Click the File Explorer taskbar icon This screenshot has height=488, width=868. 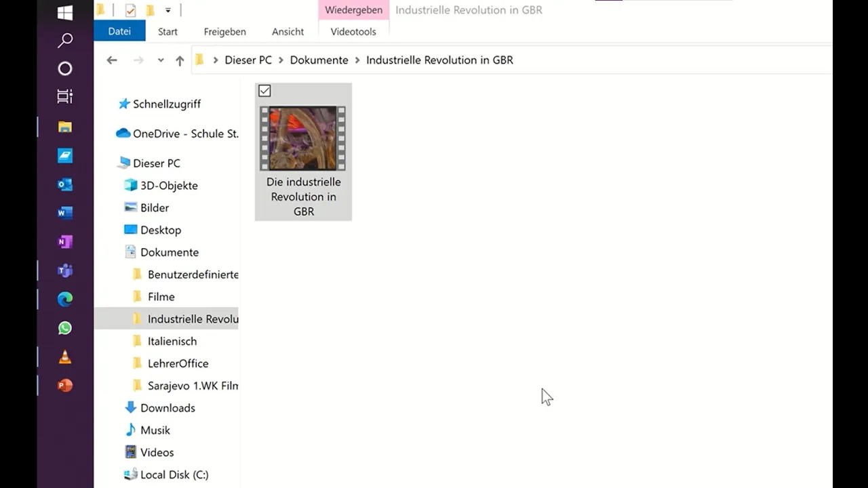click(x=65, y=127)
